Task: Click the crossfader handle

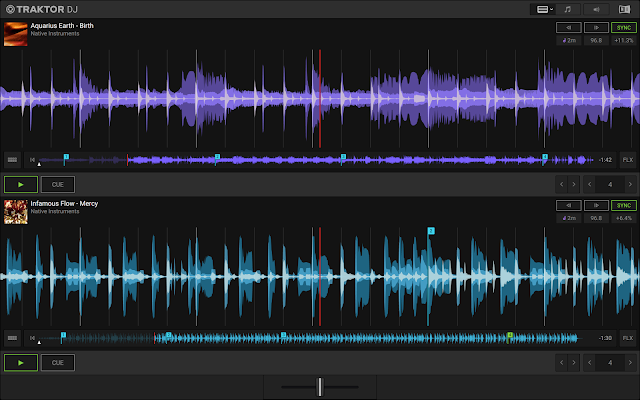Action: tap(320, 387)
